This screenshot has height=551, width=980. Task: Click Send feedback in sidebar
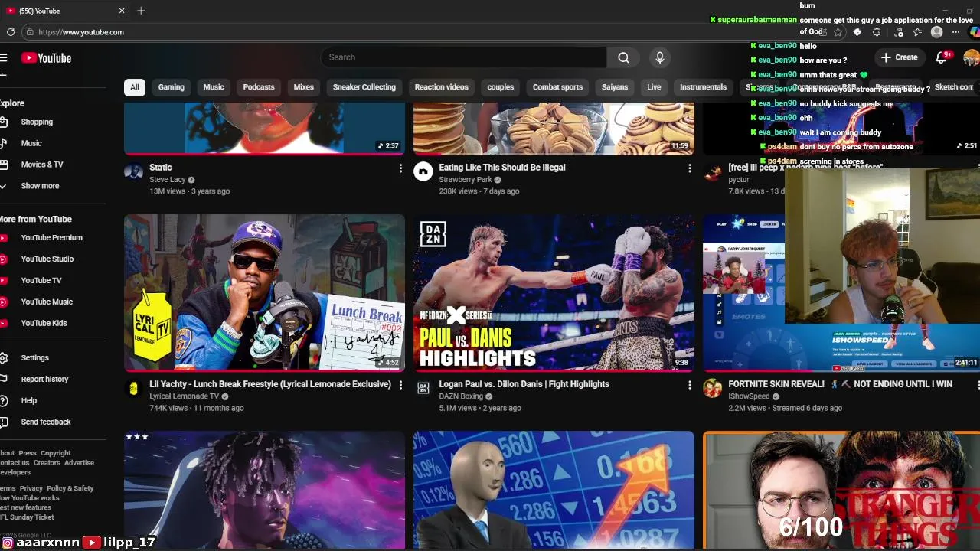[x=46, y=422]
